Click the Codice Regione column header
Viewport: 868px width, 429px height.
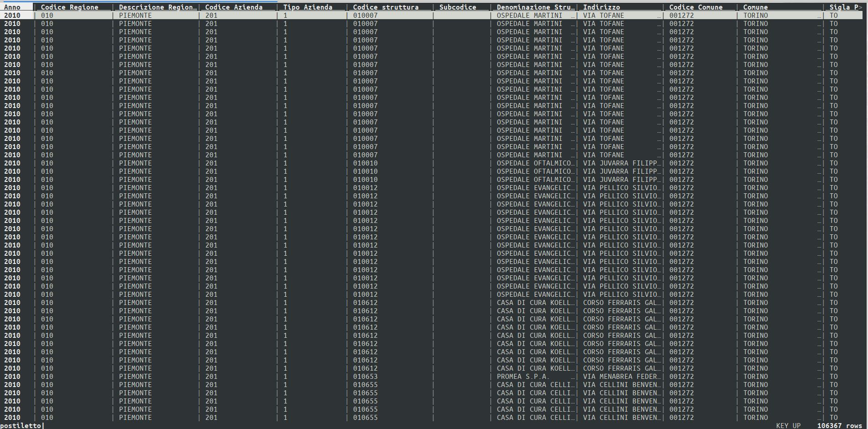click(x=69, y=7)
